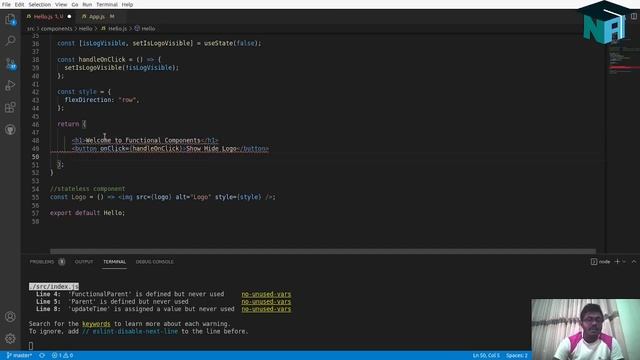Screen dimensions: 640x360
Task: Click the components breadcrumb segment
Action: [56, 29]
